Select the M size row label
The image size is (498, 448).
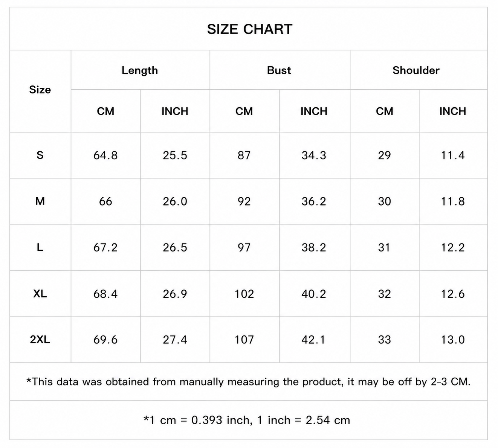click(x=40, y=201)
